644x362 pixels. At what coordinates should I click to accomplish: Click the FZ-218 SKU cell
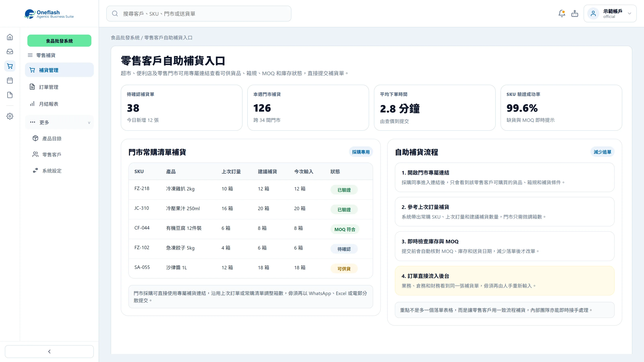click(142, 188)
